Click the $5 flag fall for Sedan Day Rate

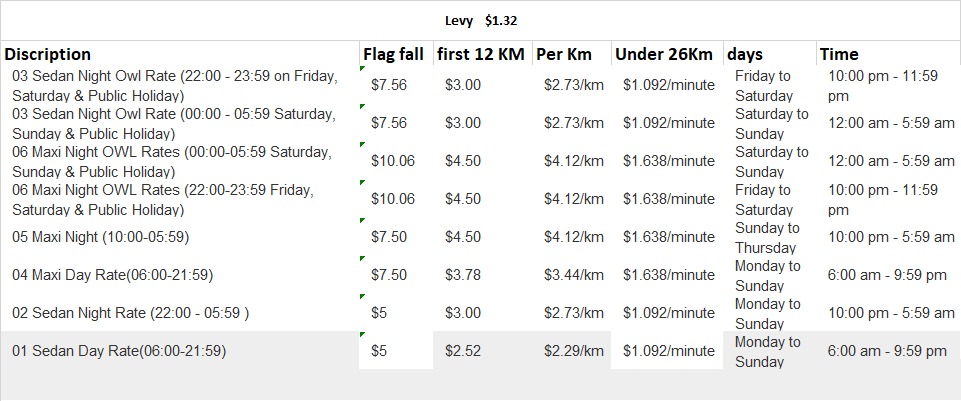pos(379,351)
